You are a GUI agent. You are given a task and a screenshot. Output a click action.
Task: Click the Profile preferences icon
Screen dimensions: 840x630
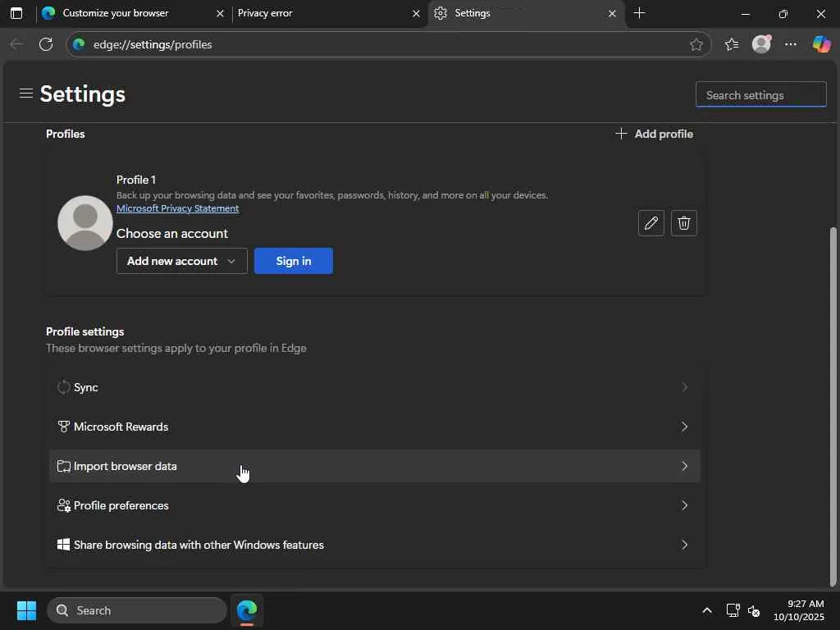tap(64, 505)
